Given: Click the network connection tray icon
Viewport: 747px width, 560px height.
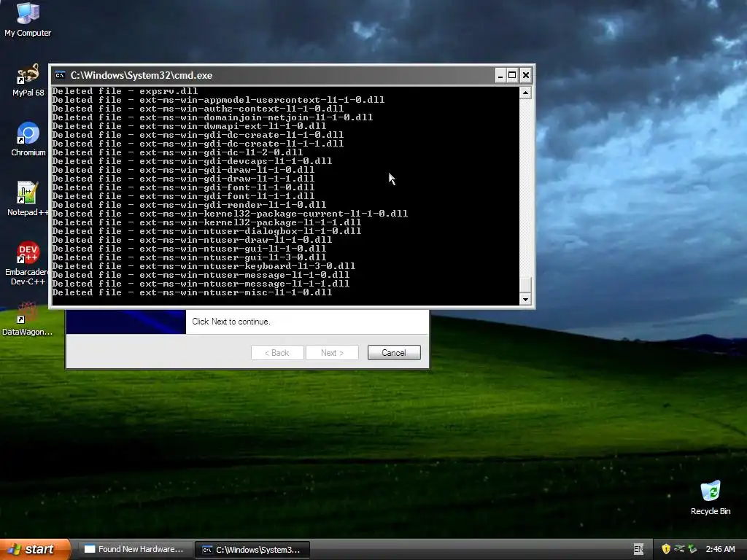Looking at the screenshot, I should pyautogui.click(x=679, y=550).
